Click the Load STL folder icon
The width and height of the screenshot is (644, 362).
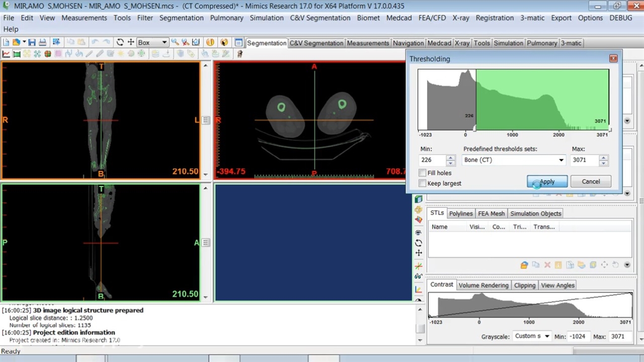tap(524, 265)
